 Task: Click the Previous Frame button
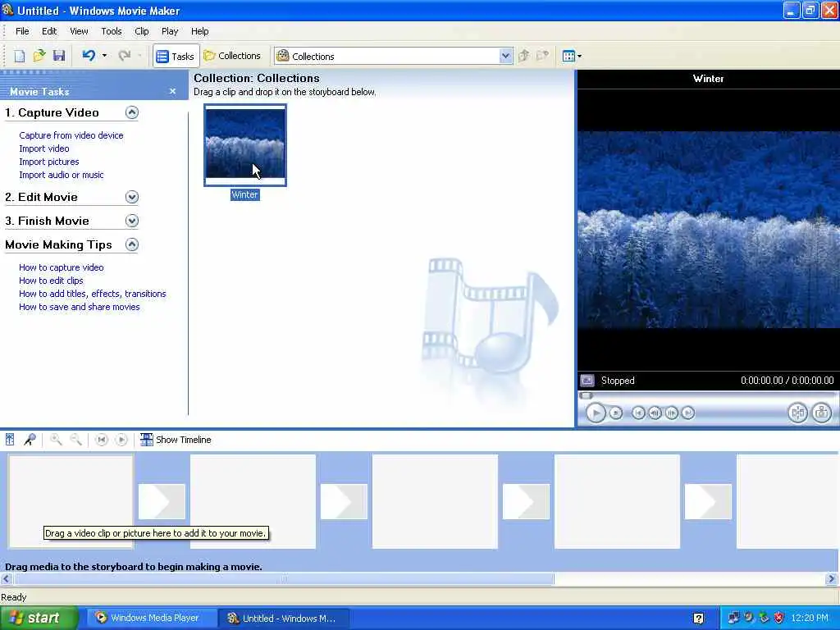[655, 413]
